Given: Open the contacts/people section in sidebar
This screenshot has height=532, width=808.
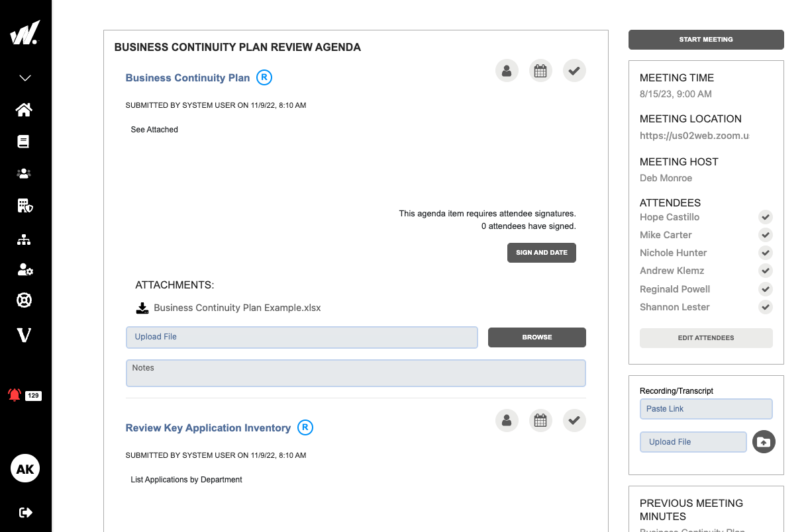Looking at the screenshot, I should pyautogui.click(x=25, y=173).
